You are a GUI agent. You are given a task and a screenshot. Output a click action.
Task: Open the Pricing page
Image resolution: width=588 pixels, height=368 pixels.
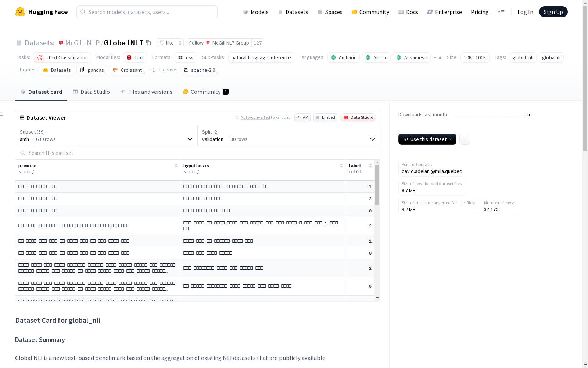click(x=480, y=12)
